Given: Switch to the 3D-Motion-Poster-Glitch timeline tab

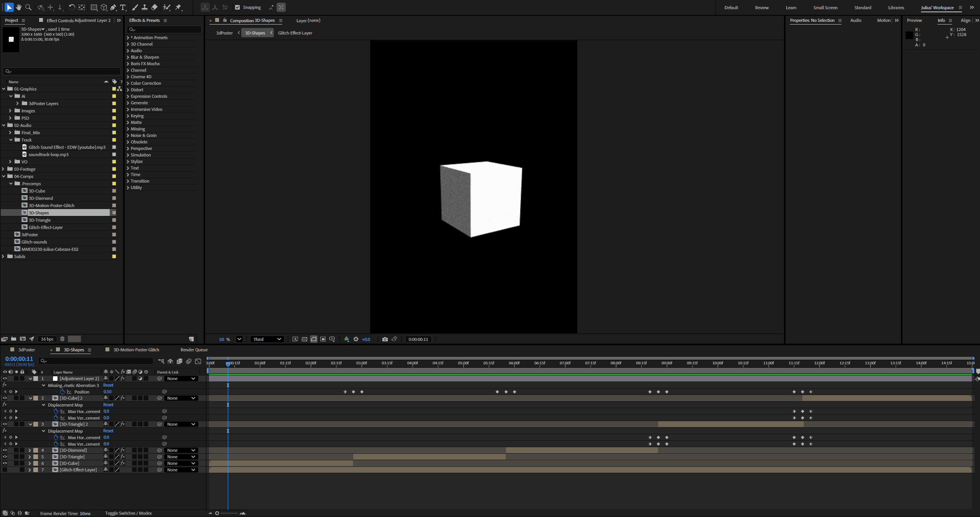Looking at the screenshot, I should pyautogui.click(x=136, y=350).
